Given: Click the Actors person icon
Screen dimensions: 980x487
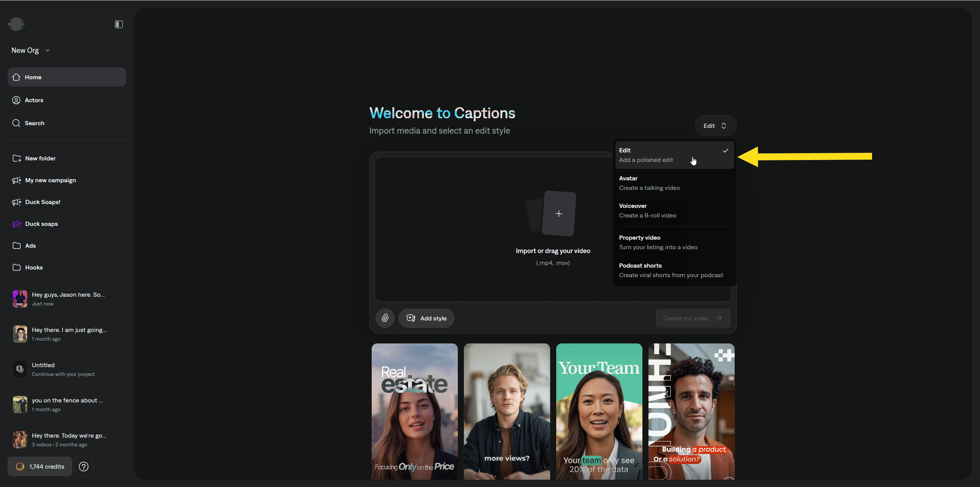Looking at the screenshot, I should click(x=16, y=100).
